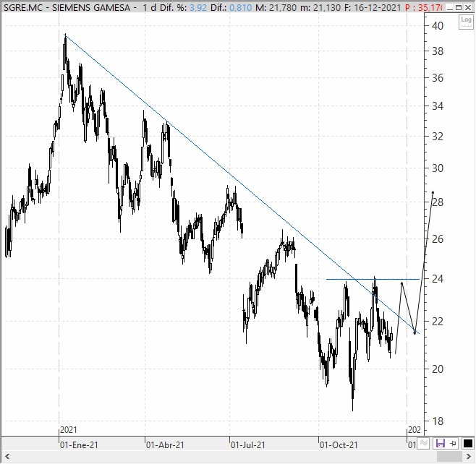This screenshot has width=476, height=464.
Task: Click the 40 price axis label
Action: [438, 26]
